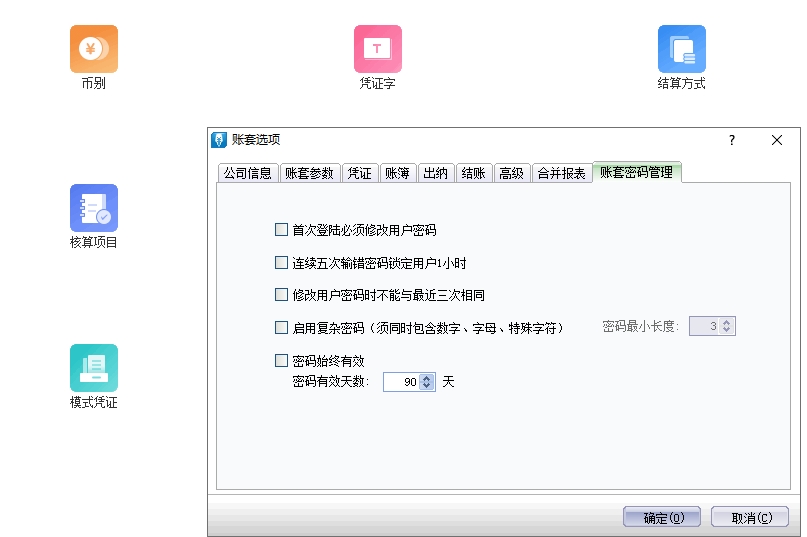Viewport: 807px width, 537px height.
Task: Select the 账套密码管理 tab
Action: pyautogui.click(x=637, y=172)
